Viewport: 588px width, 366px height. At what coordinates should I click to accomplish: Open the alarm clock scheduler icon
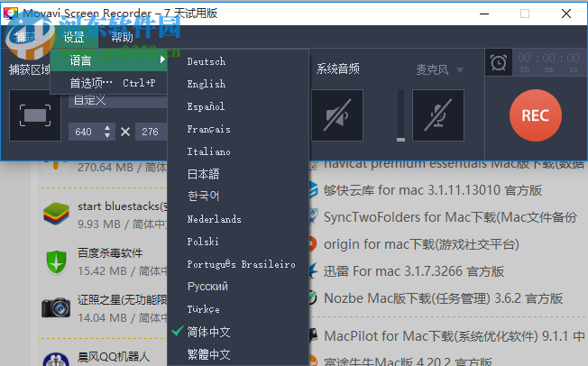(x=499, y=62)
